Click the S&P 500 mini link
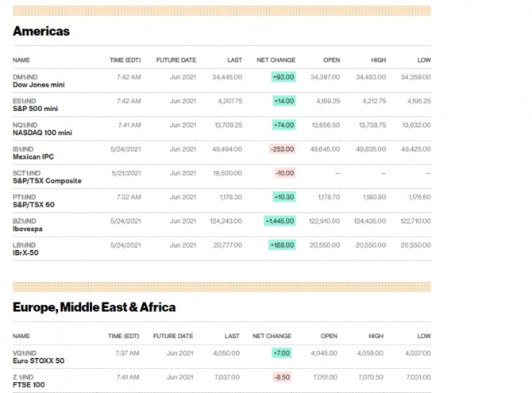 36,108
